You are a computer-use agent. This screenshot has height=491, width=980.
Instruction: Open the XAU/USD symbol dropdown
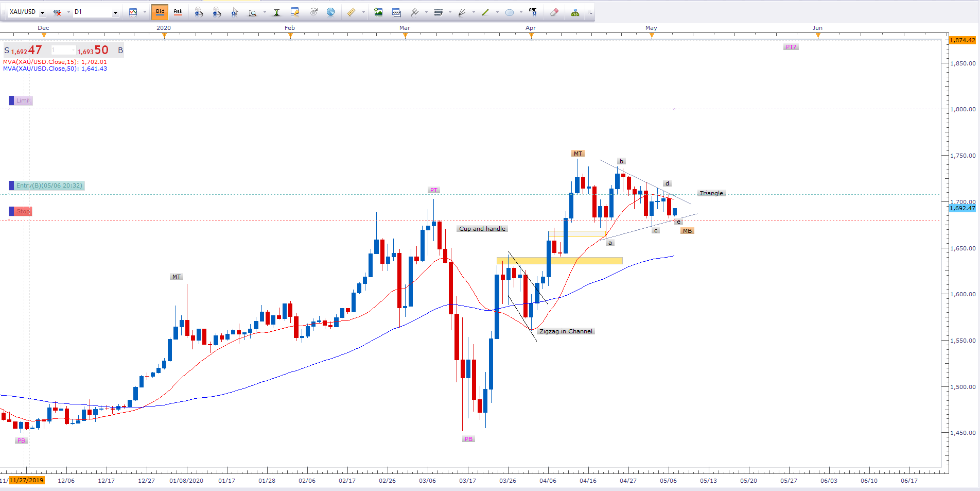(x=42, y=12)
